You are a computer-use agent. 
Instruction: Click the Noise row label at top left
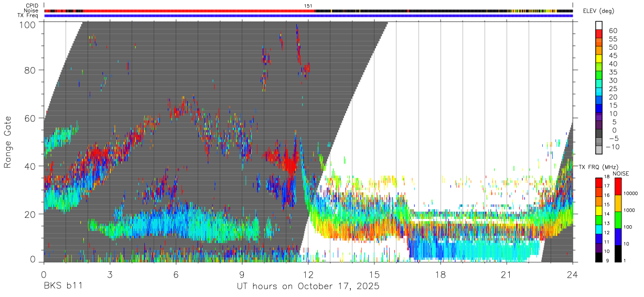pos(31,10)
